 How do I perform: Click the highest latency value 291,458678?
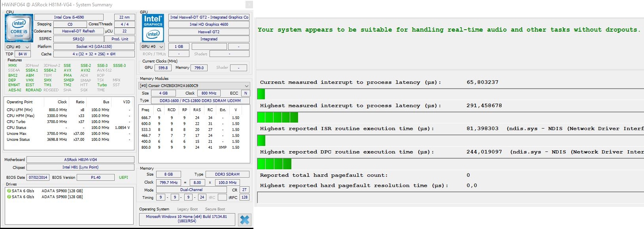click(x=484, y=106)
